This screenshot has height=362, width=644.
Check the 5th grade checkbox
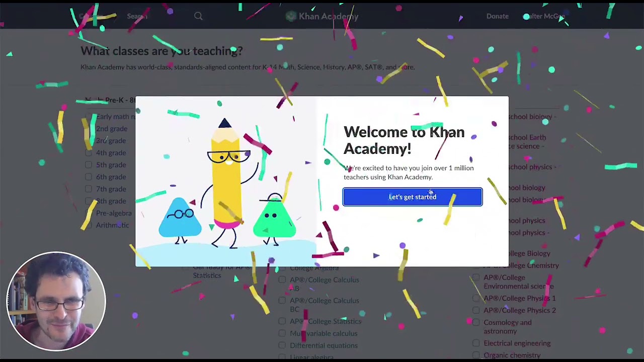[x=89, y=165]
